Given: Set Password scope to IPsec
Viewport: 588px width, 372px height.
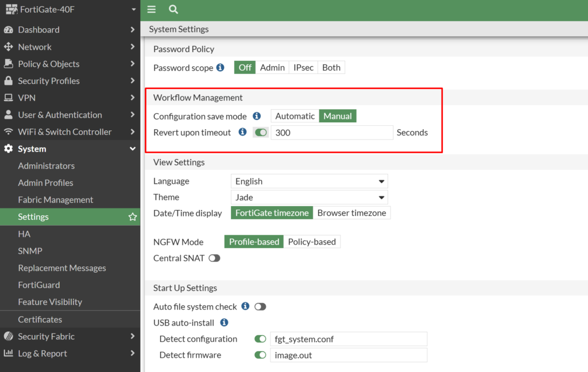Looking at the screenshot, I should 303,68.
